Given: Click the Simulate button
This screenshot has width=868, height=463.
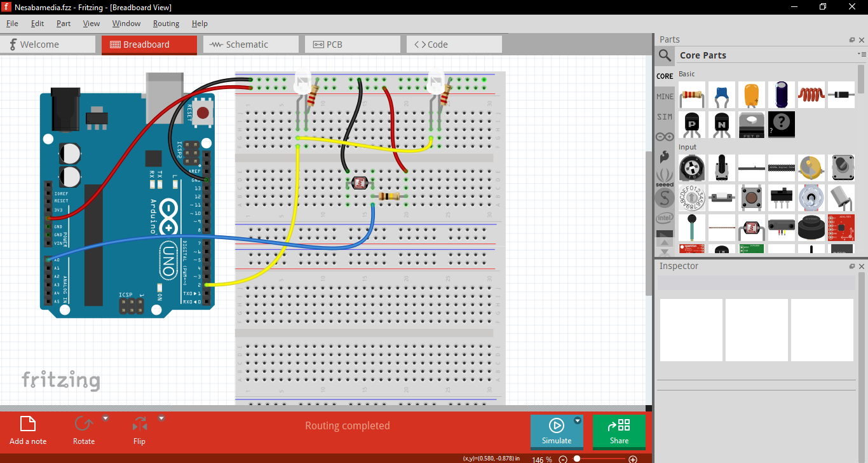Looking at the screenshot, I should (x=556, y=431).
